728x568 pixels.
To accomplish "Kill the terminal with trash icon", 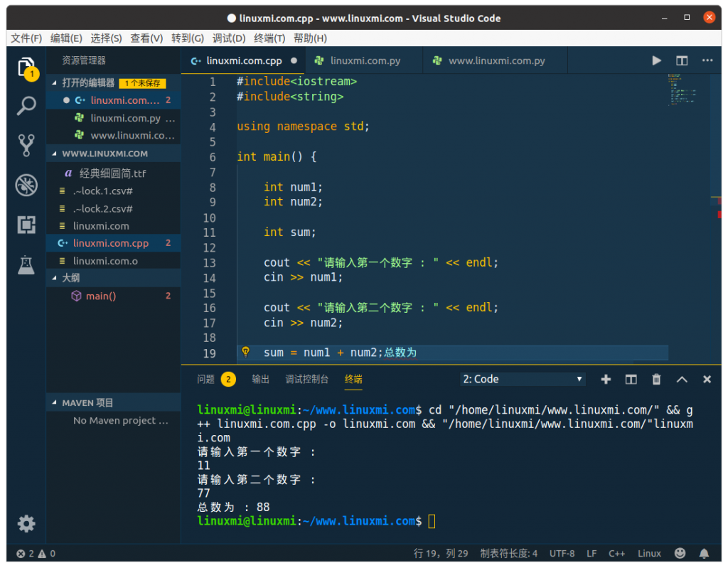I will (x=656, y=380).
